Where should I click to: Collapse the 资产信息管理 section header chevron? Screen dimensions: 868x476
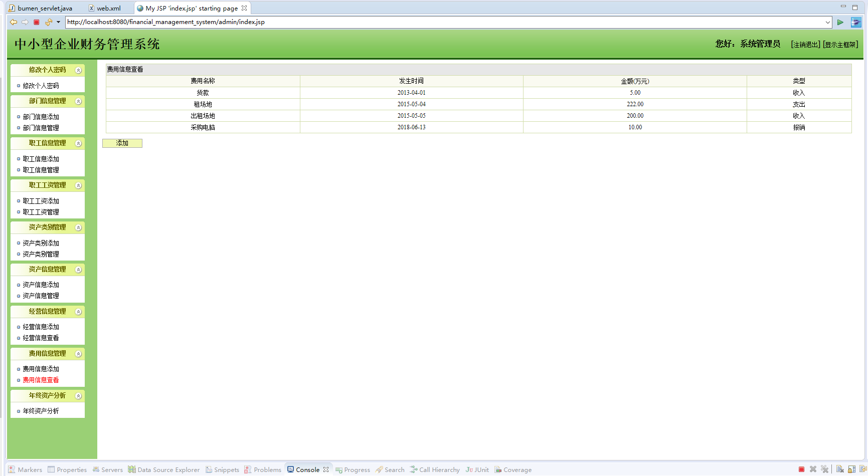pyautogui.click(x=78, y=270)
